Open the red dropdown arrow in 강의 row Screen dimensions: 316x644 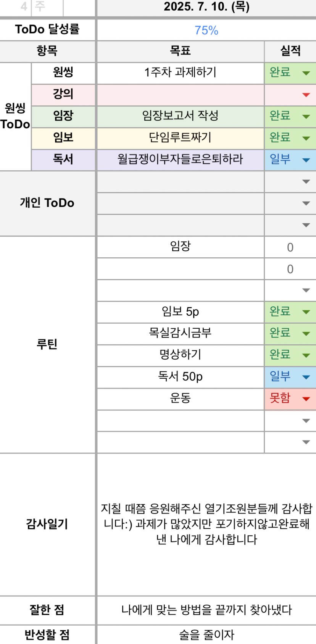click(306, 95)
